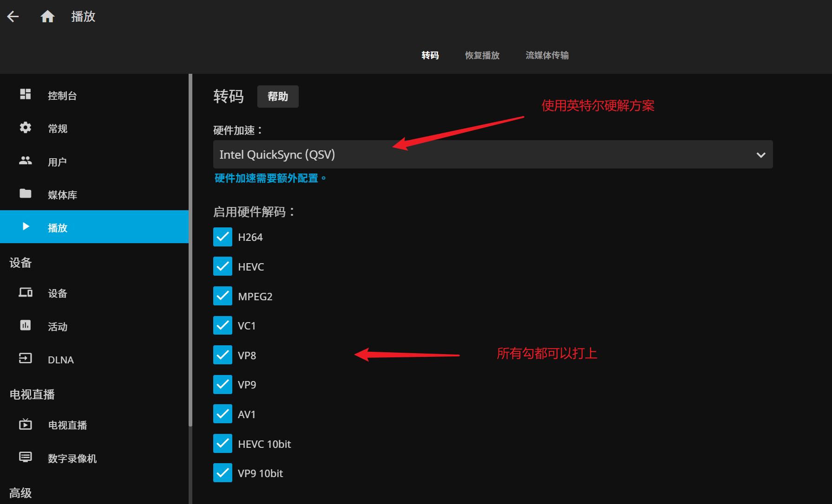Viewport: 832px width, 504px height.
Task: Open the 媒体库 library section
Action: [63, 194]
